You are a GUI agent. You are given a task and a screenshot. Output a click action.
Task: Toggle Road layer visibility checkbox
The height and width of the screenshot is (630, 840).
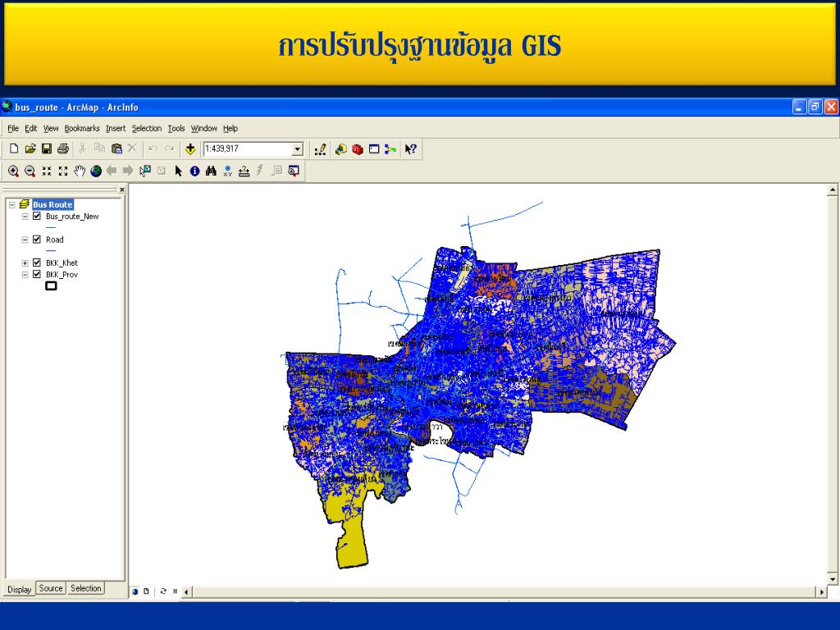click(x=36, y=240)
